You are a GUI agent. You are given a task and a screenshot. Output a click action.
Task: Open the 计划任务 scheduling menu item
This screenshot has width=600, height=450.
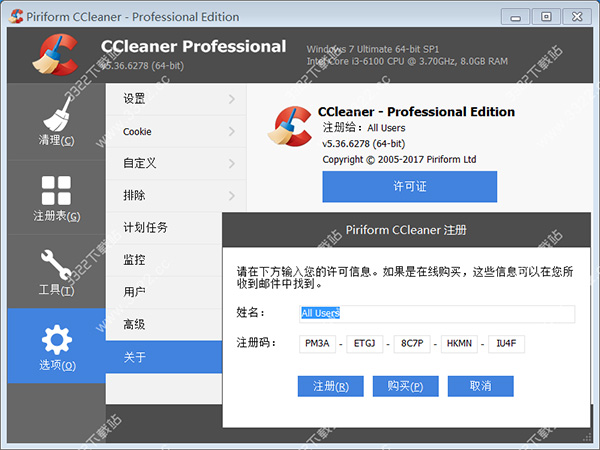tap(164, 228)
